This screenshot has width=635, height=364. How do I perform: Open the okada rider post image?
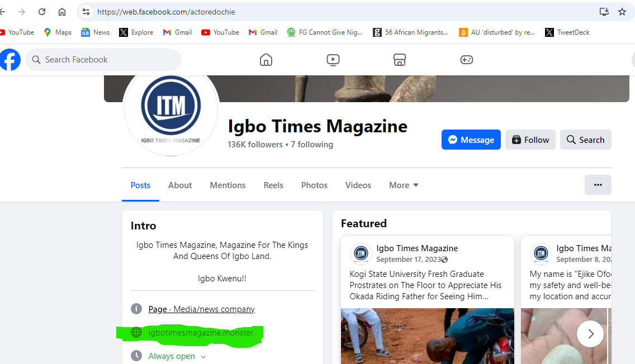coord(428,336)
